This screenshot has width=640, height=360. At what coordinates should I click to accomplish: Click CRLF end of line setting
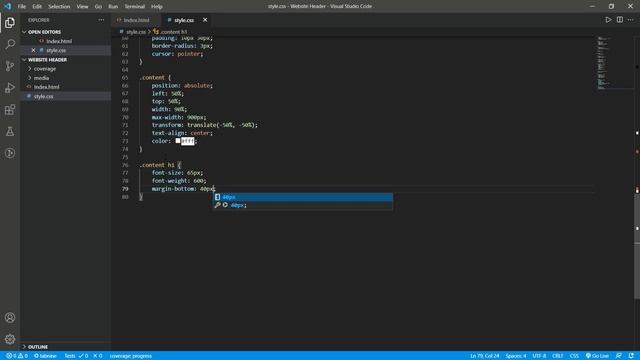coord(558,356)
